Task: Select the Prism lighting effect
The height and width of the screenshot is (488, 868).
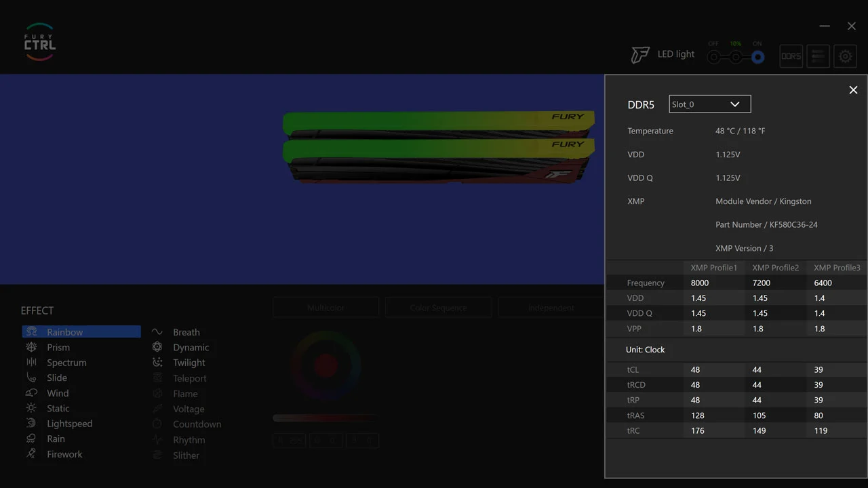Action: tap(58, 347)
